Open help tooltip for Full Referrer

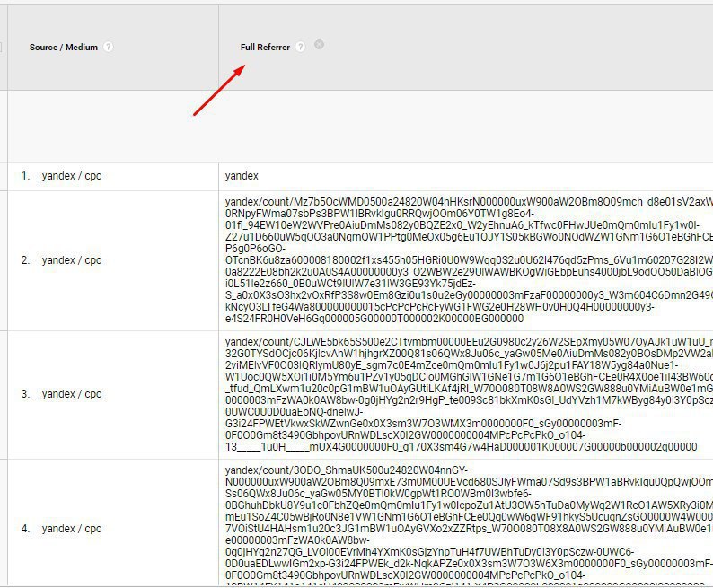click(x=300, y=47)
